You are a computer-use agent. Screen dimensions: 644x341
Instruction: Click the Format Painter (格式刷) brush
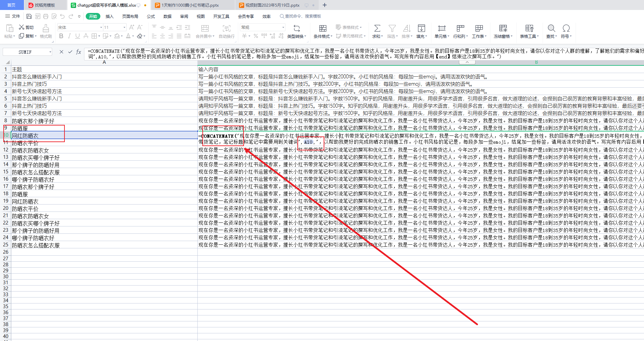click(x=46, y=32)
